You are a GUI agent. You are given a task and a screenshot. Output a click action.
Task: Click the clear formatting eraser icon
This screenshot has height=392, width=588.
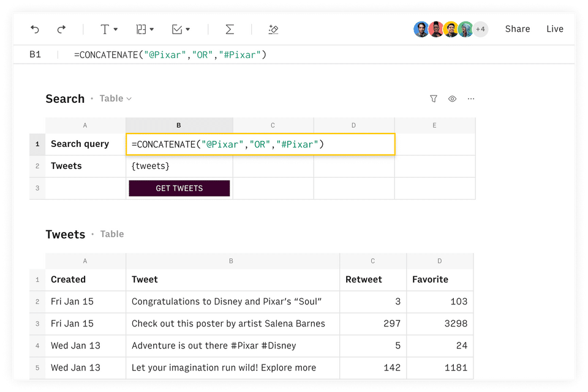tap(274, 29)
